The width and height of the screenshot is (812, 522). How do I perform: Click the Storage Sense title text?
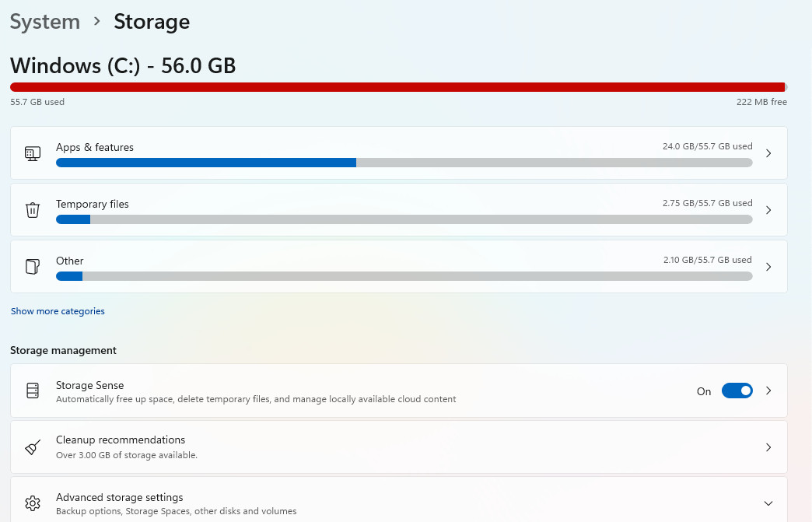click(89, 385)
